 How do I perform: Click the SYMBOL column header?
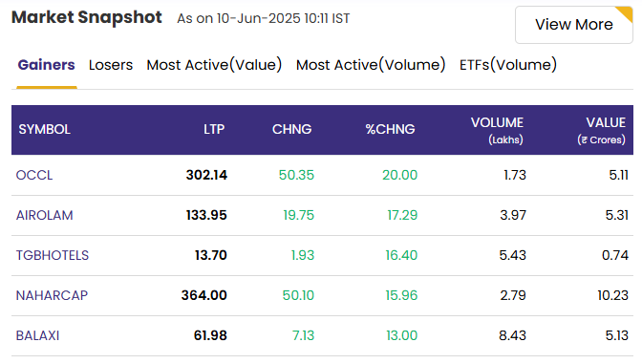click(x=44, y=129)
